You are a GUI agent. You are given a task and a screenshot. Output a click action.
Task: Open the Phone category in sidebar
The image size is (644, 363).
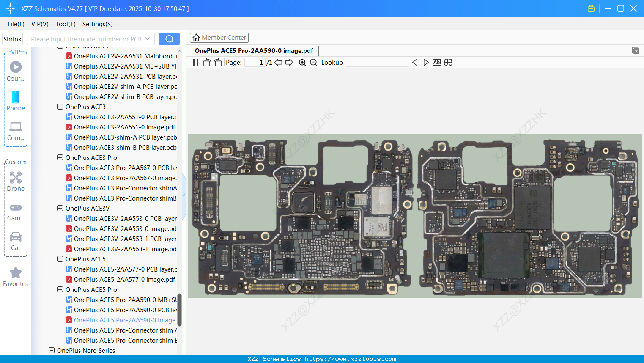pyautogui.click(x=16, y=101)
